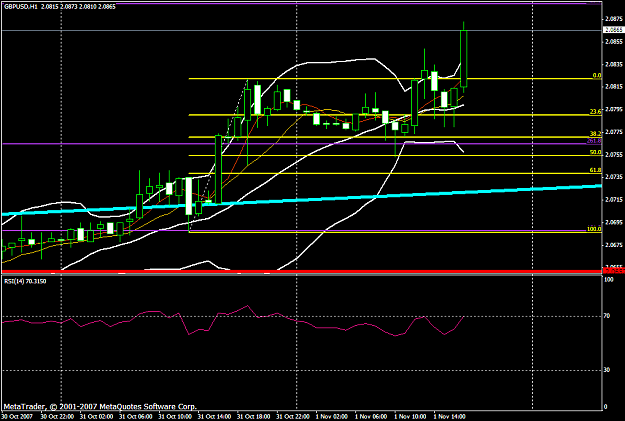
Task: Click the RSI scale 30 label
Action: point(607,370)
